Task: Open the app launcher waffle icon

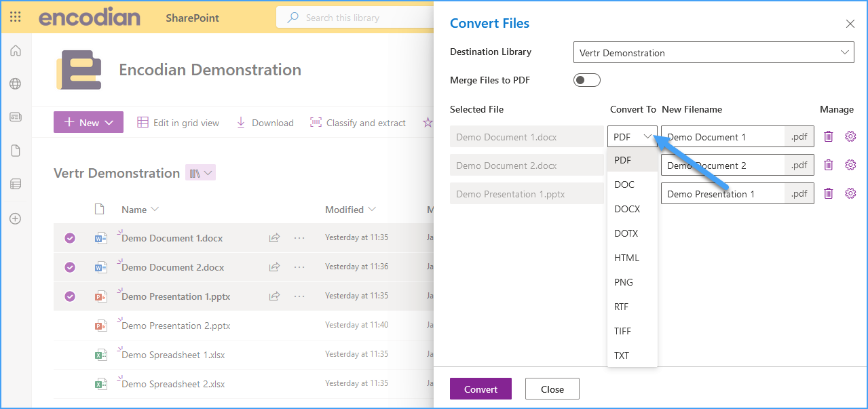Action: pos(16,18)
